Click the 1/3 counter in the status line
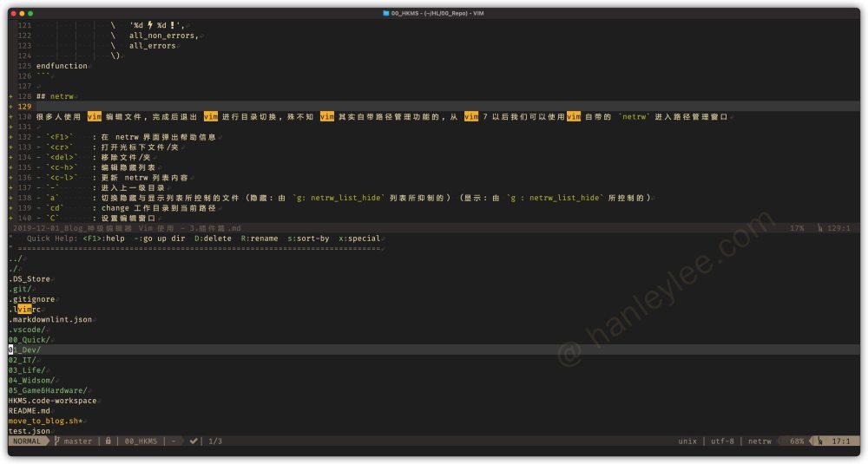The height and width of the screenshot is (464, 868). [x=214, y=441]
